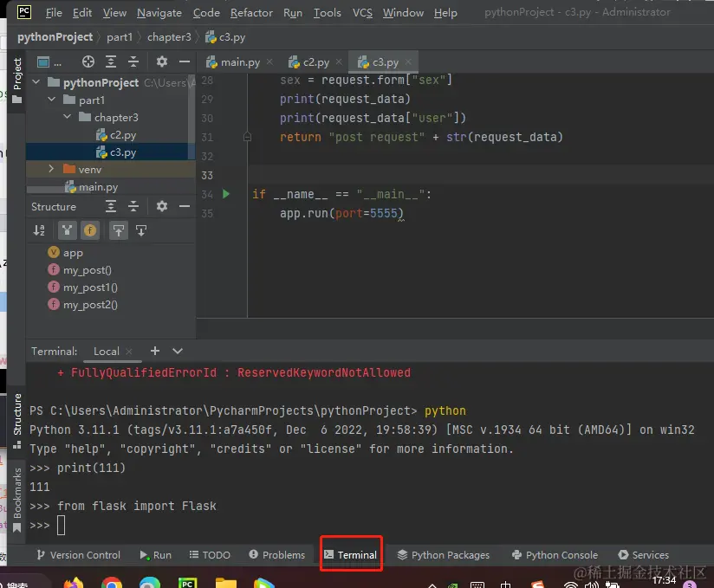Toggle sort alphabetically in Structure
The height and width of the screenshot is (588, 714).
tap(39, 230)
